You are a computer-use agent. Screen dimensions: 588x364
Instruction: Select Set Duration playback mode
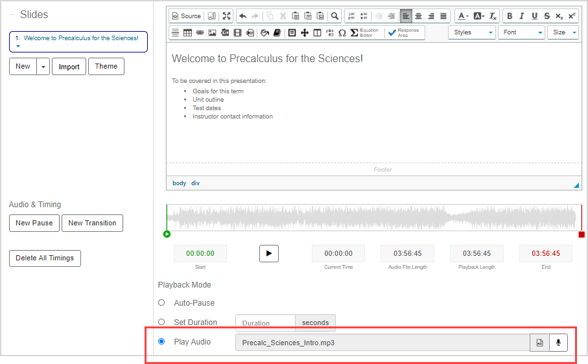pos(161,322)
